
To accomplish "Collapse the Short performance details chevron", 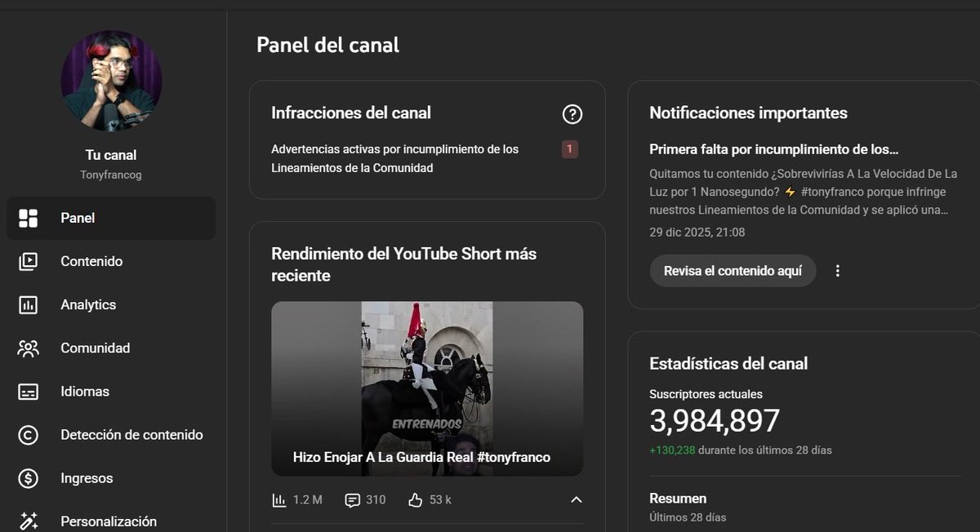I will point(576,499).
